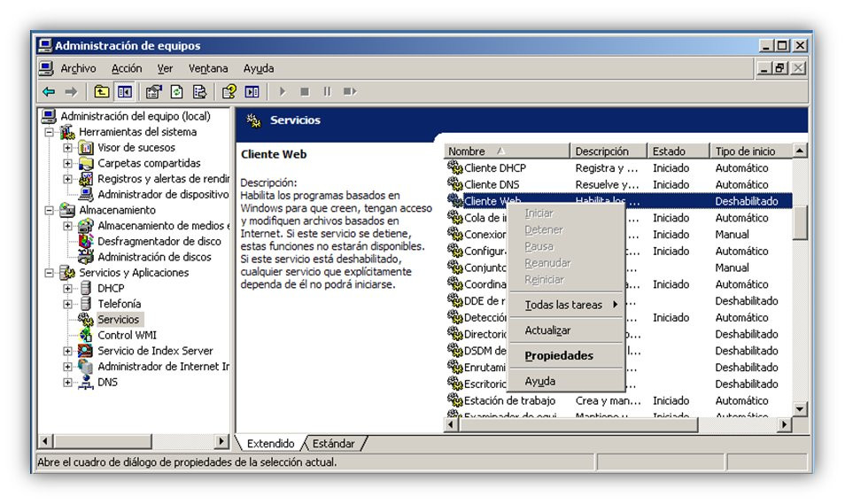Open the Acción menu
The width and height of the screenshot is (845, 504).
point(127,68)
